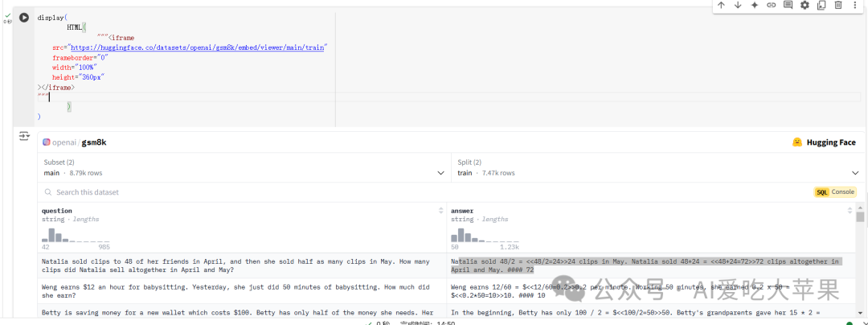Viewport: 868px width, 325px height.
Task: Click the question length histogram
Action: point(76,235)
